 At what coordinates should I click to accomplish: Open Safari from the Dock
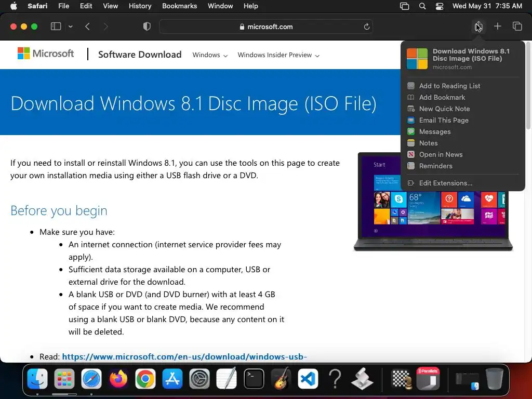coord(91,379)
